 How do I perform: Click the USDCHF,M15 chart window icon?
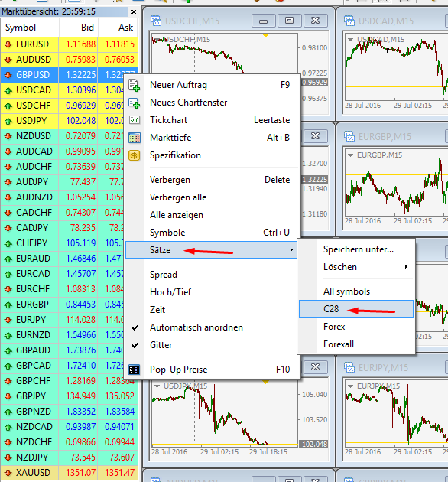[156, 21]
